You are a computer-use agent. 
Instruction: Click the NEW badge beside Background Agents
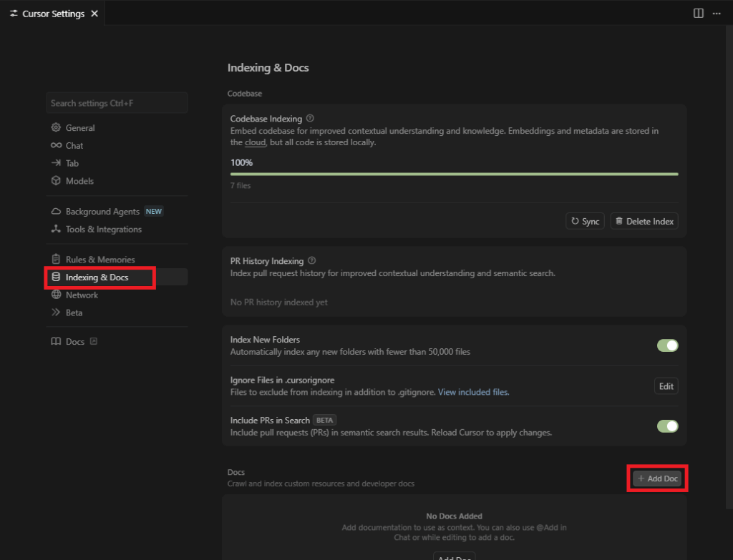pyautogui.click(x=154, y=212)
